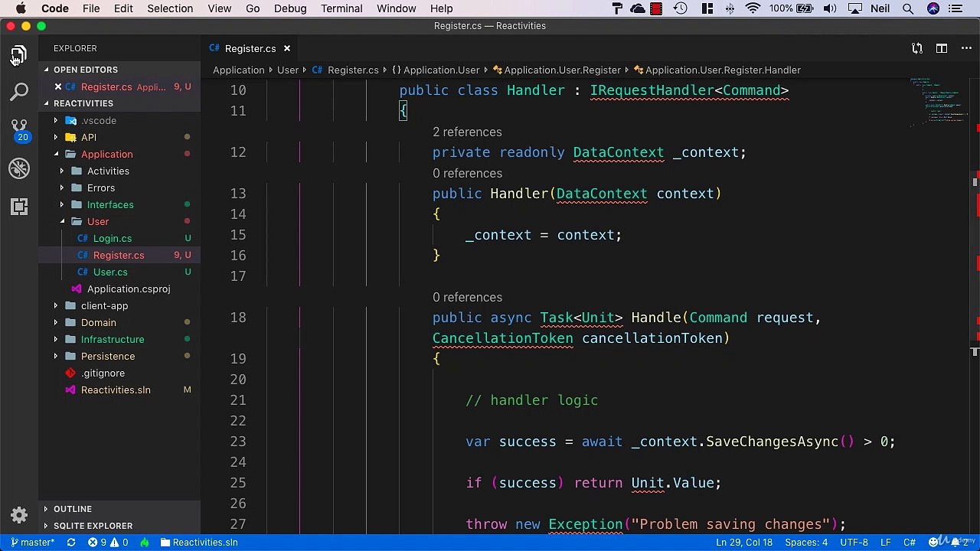Click the Ln 29, Col 18 cursor position
This screenshot has width=980, height=551.
point(744,542)
